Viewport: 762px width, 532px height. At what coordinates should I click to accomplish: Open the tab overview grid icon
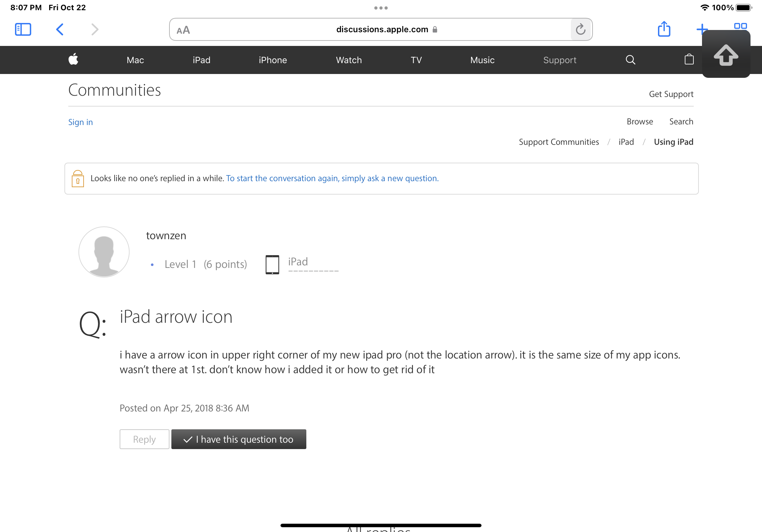pos(740,26)
